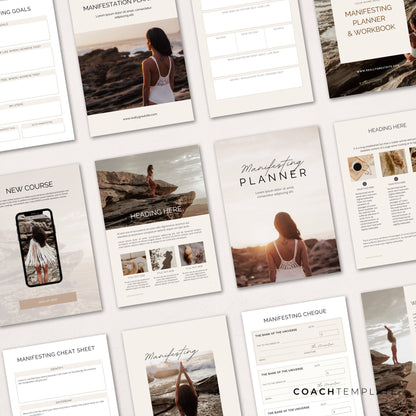Select the phone mockup on New Course page

39,247
